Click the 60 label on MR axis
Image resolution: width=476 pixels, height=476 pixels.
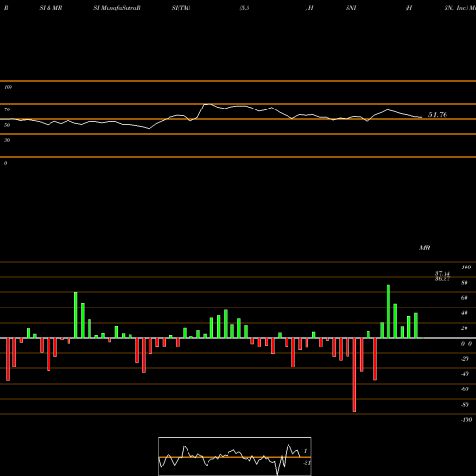(x=465, y=298)
